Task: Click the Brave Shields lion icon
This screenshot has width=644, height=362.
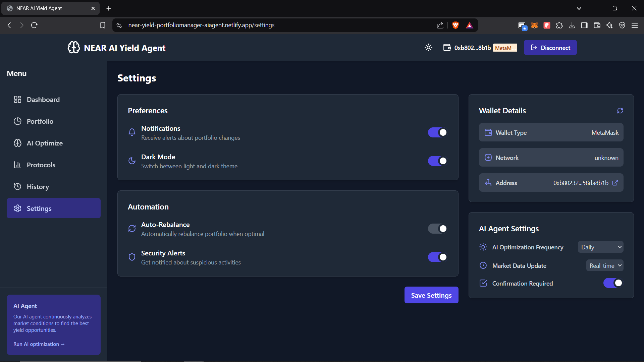Action: point(455,25)
